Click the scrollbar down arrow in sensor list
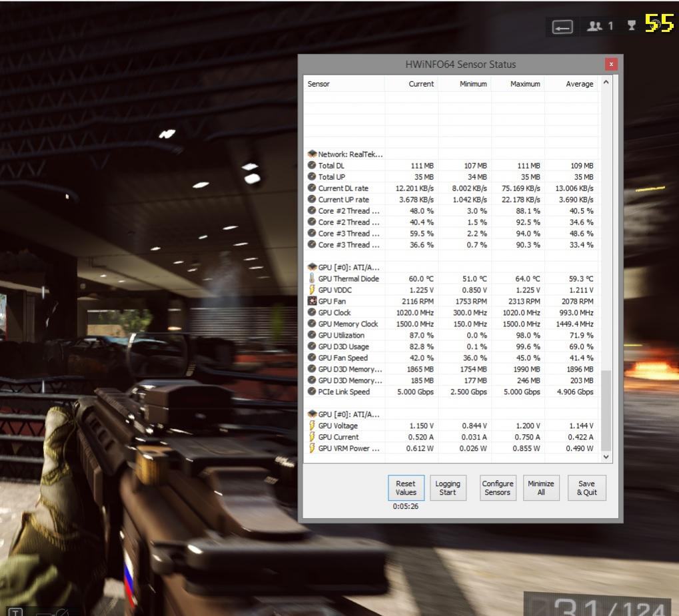Image resolution: width=679 pixels, height=616 pixels. click(606, 457)
